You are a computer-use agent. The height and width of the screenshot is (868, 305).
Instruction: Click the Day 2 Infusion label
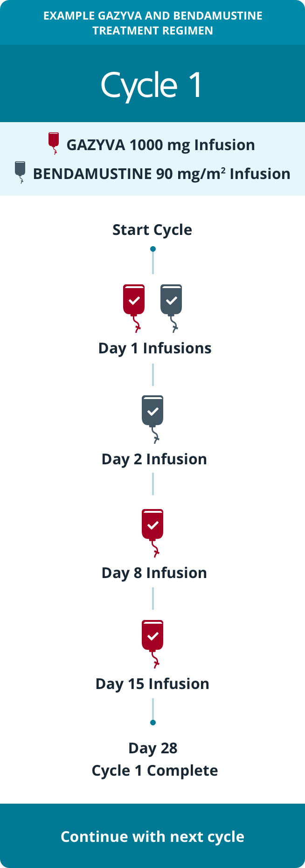(x=154, y=459)
